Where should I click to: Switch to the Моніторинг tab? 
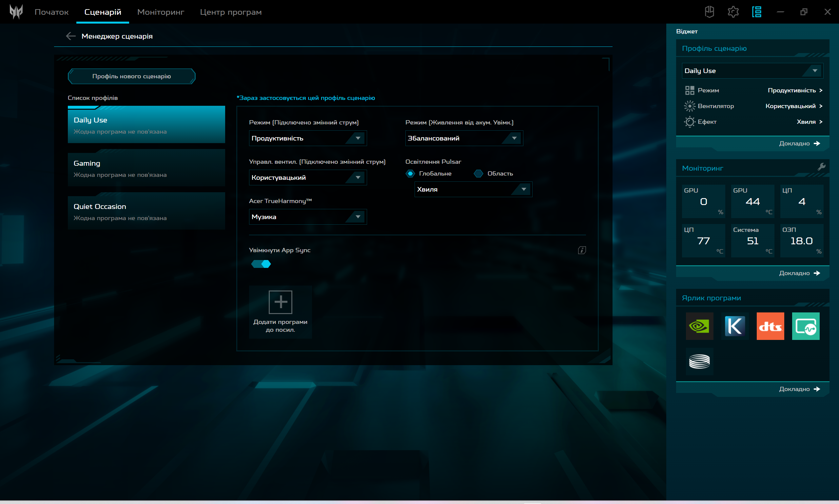[x=160, y=12]
